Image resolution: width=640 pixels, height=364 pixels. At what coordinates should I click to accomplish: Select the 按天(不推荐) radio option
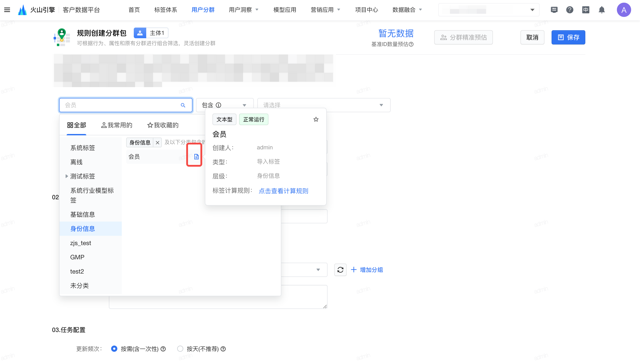180,348
